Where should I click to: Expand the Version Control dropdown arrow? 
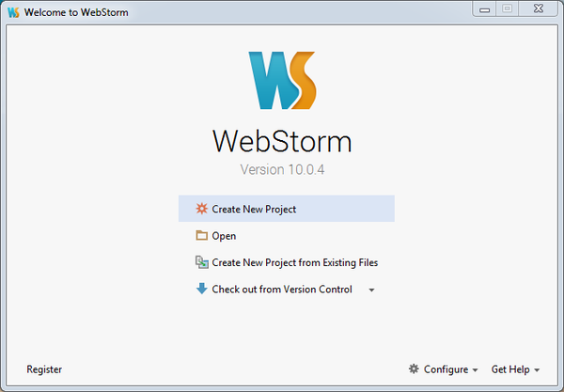pyautogui.click(x=371, y=290)
